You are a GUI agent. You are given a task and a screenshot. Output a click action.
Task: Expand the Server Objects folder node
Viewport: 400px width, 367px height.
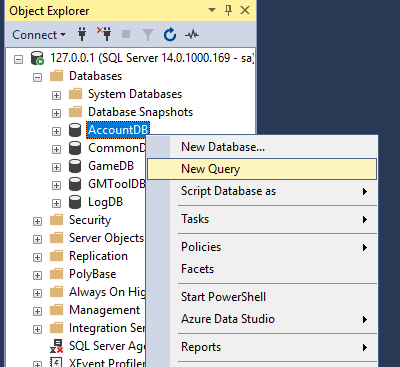(x=38, y=239)
